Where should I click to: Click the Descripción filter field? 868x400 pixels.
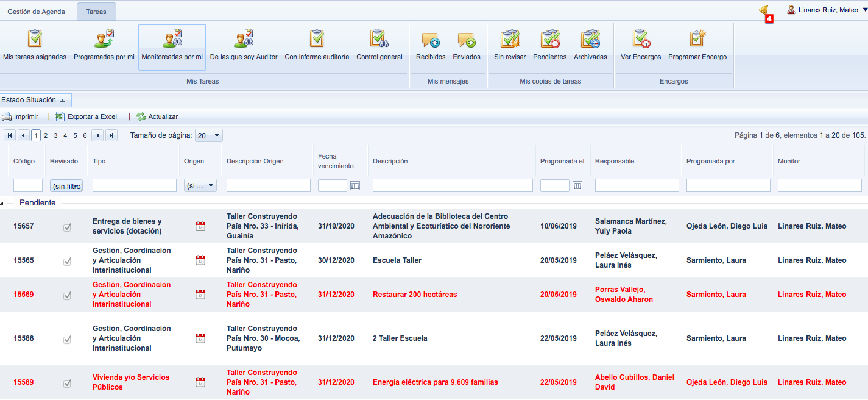click(453, 185)
